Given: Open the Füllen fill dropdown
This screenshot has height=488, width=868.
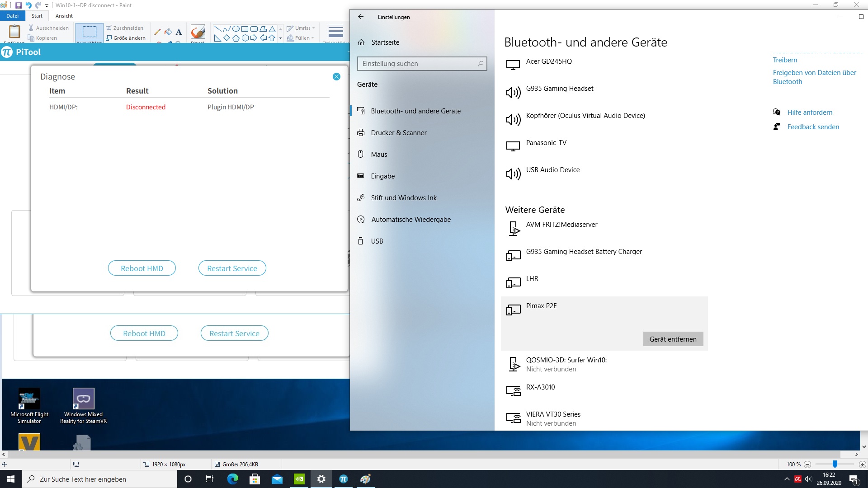Looking at the screenshot, I should [301, 38].
